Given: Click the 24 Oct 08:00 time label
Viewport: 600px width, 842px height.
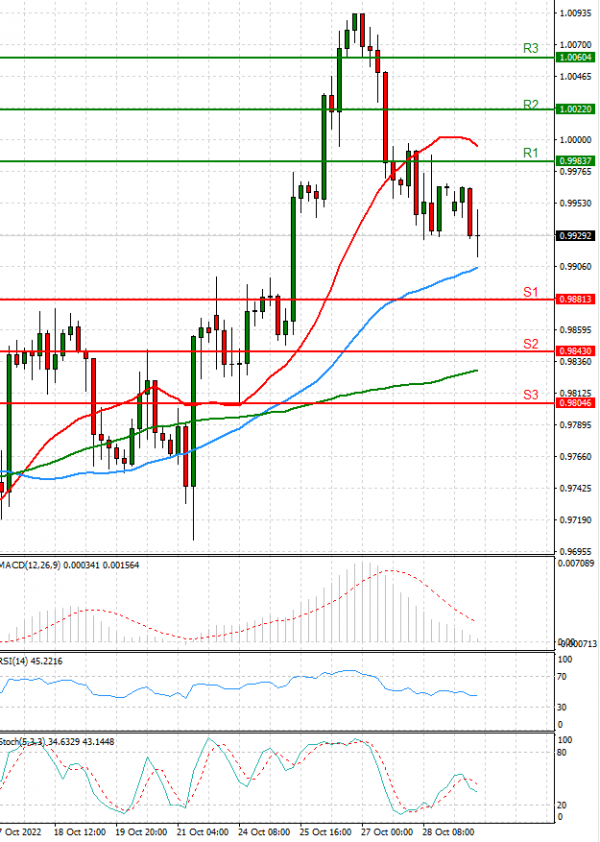Looking at the screenshot, I should (x=264, y=832).
